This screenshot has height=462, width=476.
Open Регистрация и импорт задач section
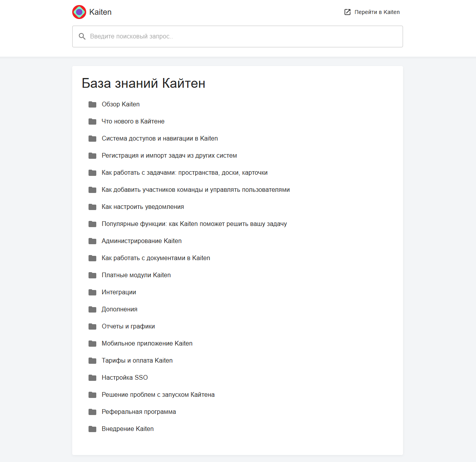169,156
